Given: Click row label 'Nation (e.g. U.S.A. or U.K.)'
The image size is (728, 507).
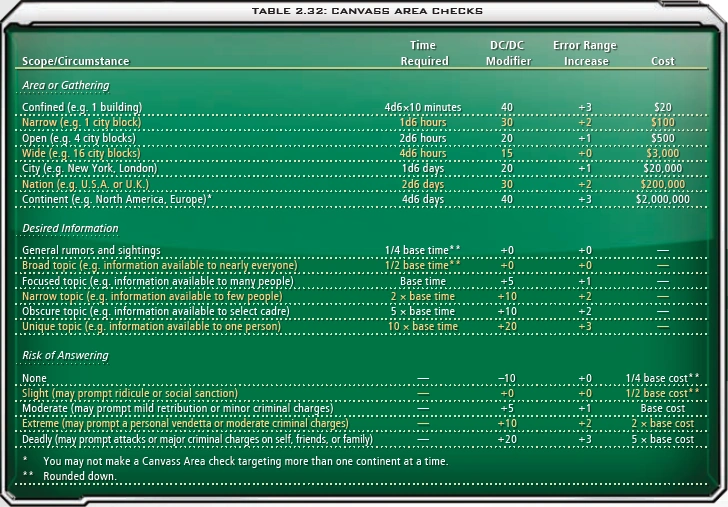Looking at the screenshot, I should click(85, 184).
